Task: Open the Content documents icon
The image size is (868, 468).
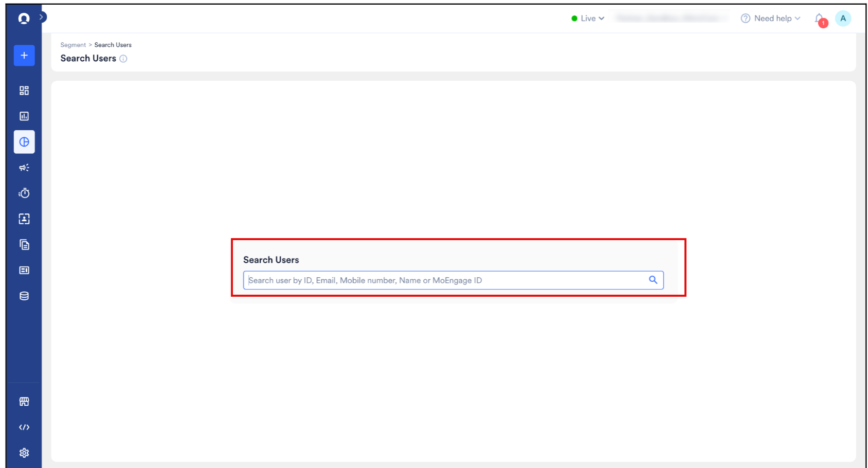Action: point(24,245)
